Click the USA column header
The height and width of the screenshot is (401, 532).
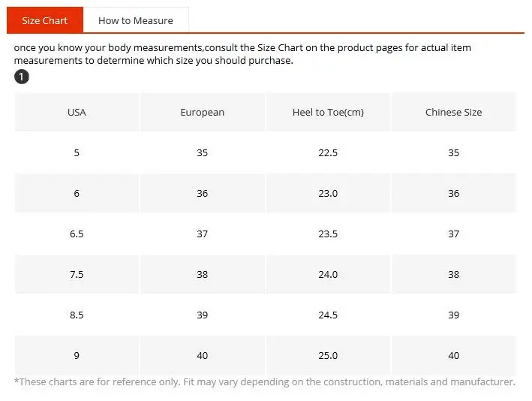click(77, 113)
